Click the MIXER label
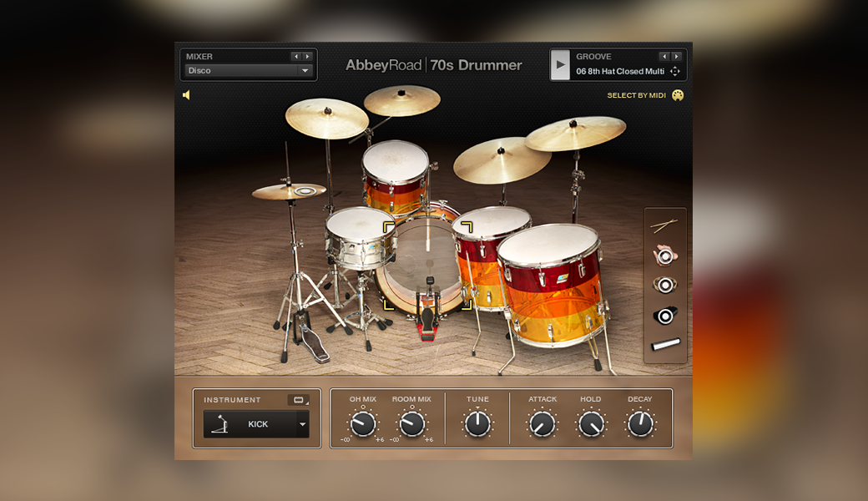This screenshot has width=868, height=501. point(199,57)
